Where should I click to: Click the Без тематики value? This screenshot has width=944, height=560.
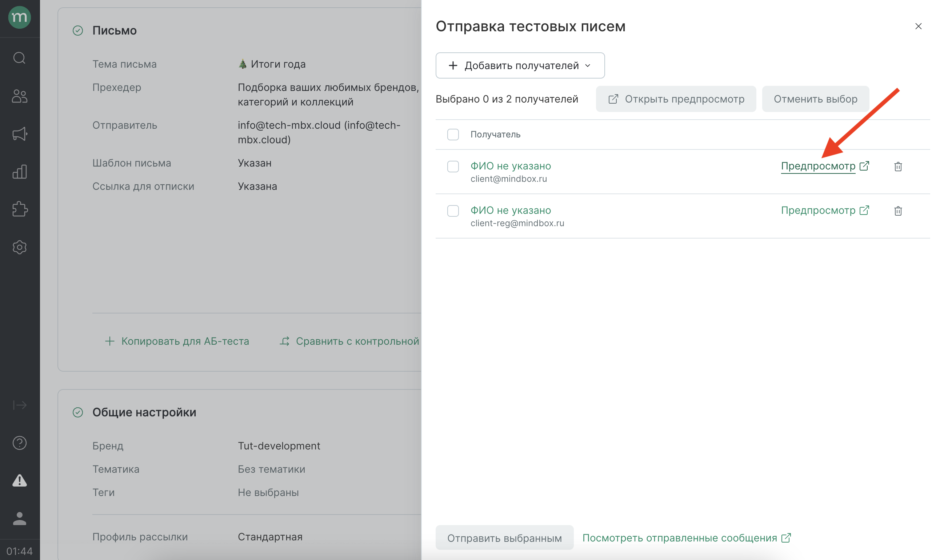pos(271,469)
